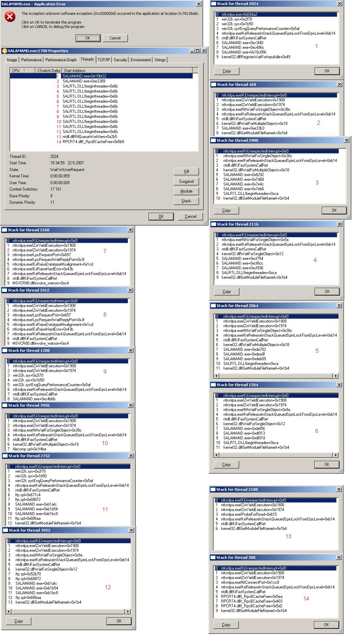Click the Kill button in Properties
This screenshot has width=352, height=644.
pyautogui.click(x=186, y=171)
